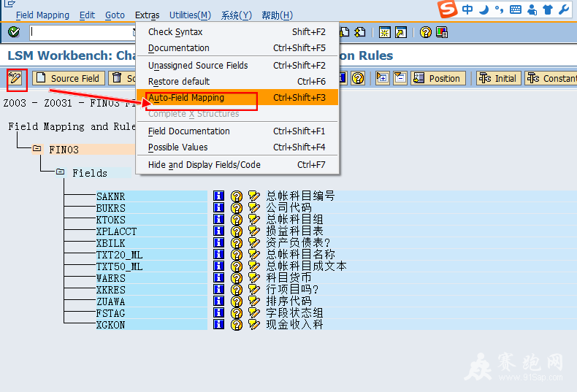Click the Source Field button

point(69,78)
